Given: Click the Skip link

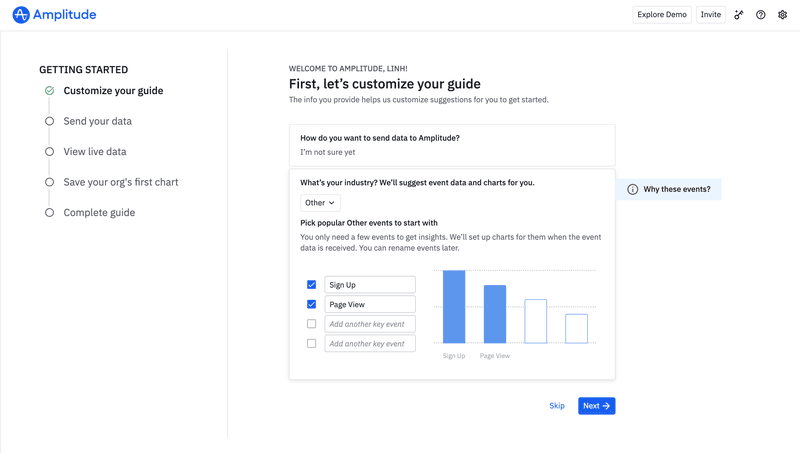Looking at the screenshot, I should pyautogui.click(x=557, y=406).
